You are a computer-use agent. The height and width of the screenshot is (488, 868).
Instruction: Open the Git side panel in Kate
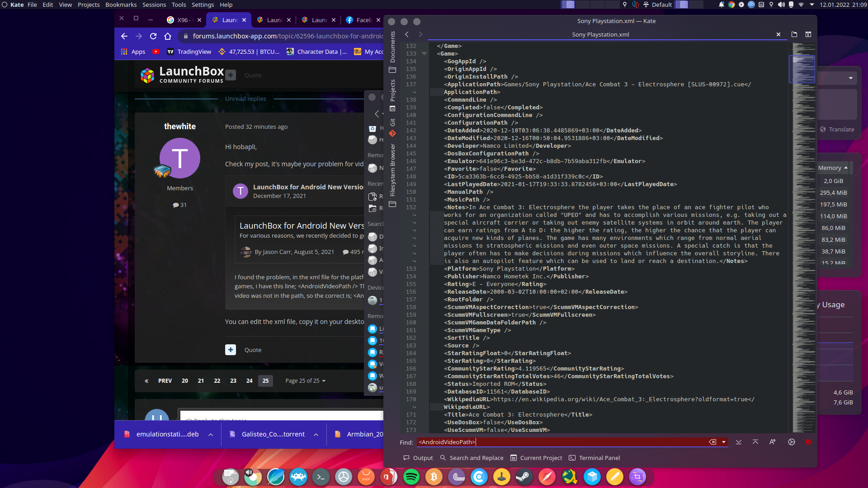click(392, 127)
